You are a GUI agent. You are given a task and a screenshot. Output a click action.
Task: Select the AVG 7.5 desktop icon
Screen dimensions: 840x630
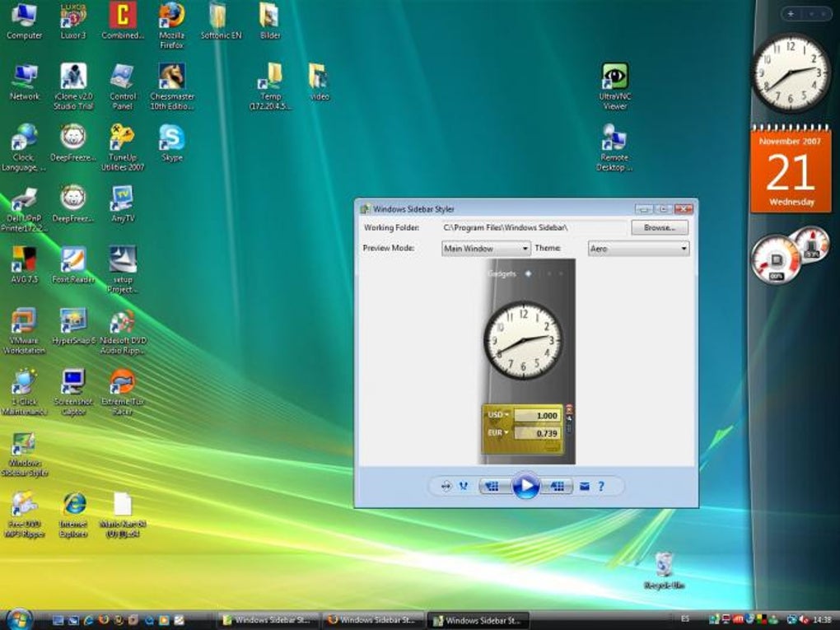[x=24, y=265]
